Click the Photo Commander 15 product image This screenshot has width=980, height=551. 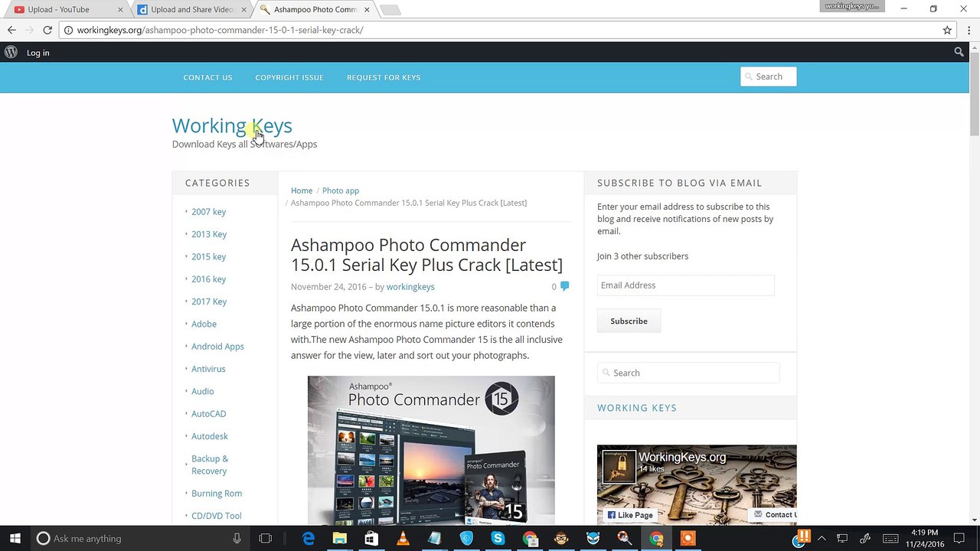click(x=431, y=450)
